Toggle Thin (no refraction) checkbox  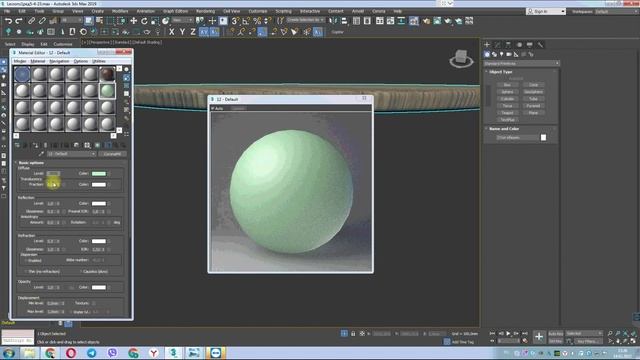tap(26, 271)
